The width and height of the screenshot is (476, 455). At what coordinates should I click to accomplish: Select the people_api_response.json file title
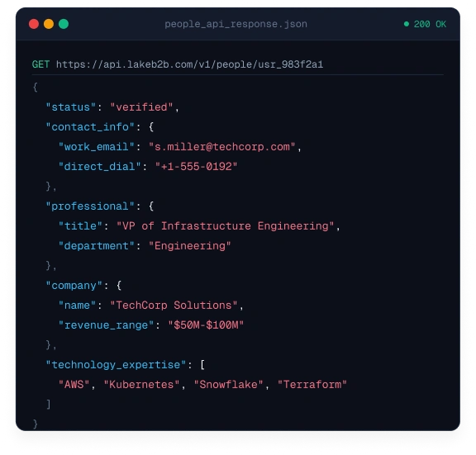pyautogui.click(x=236, y=24)
